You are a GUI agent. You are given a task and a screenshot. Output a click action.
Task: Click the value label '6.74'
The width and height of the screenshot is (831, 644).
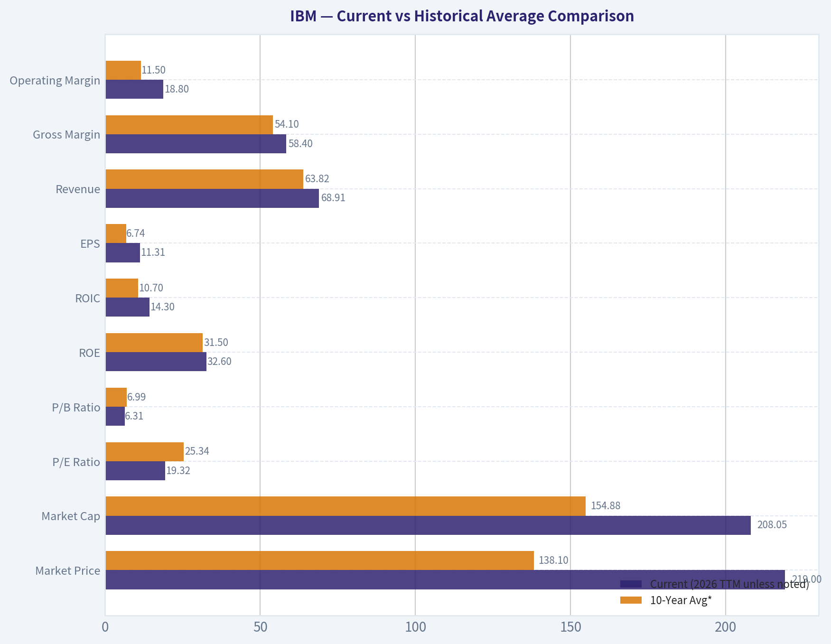[136, 233]
